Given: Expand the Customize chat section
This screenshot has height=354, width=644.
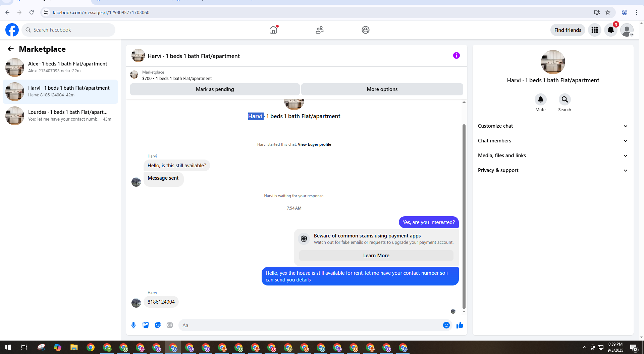Looking at the screenshot, I should [553, 126].
